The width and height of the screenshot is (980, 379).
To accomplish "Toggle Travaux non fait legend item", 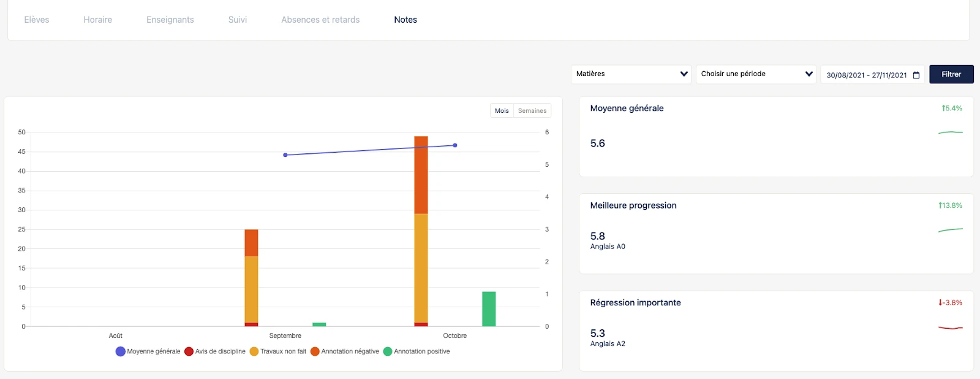I will (278, 351).
